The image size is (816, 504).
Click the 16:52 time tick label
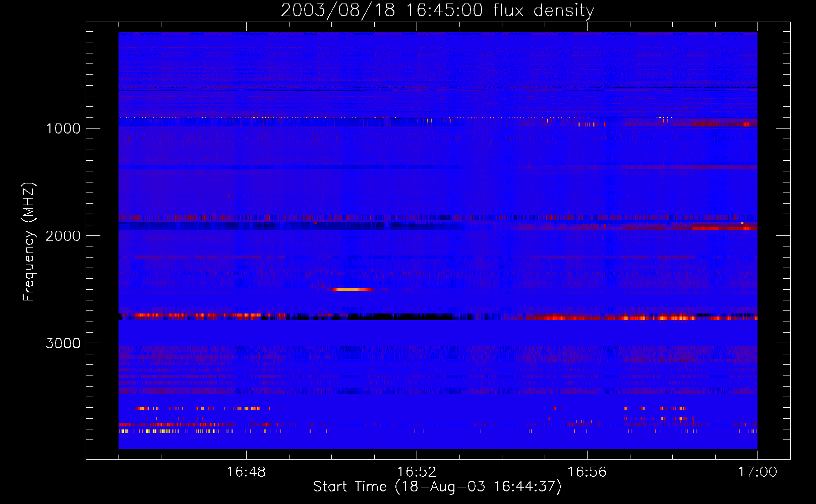[417, 472]
